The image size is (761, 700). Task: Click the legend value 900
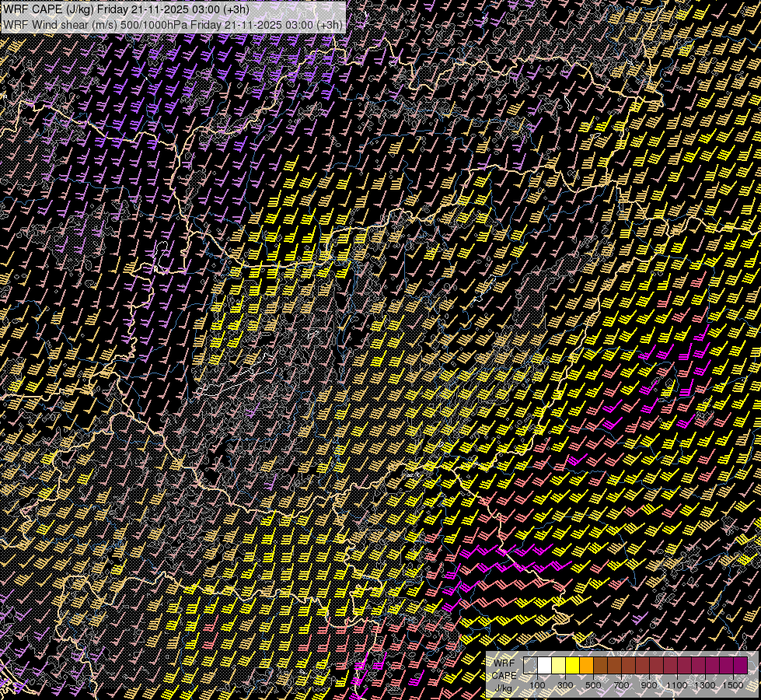[649, 685]
